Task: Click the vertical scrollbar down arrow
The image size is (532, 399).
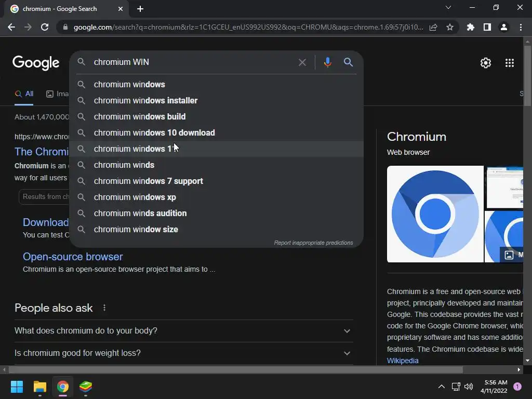Action: coord(527,361)
